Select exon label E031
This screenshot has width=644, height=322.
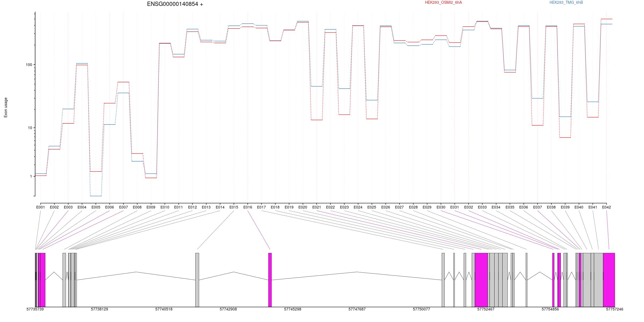coord(455,207)
